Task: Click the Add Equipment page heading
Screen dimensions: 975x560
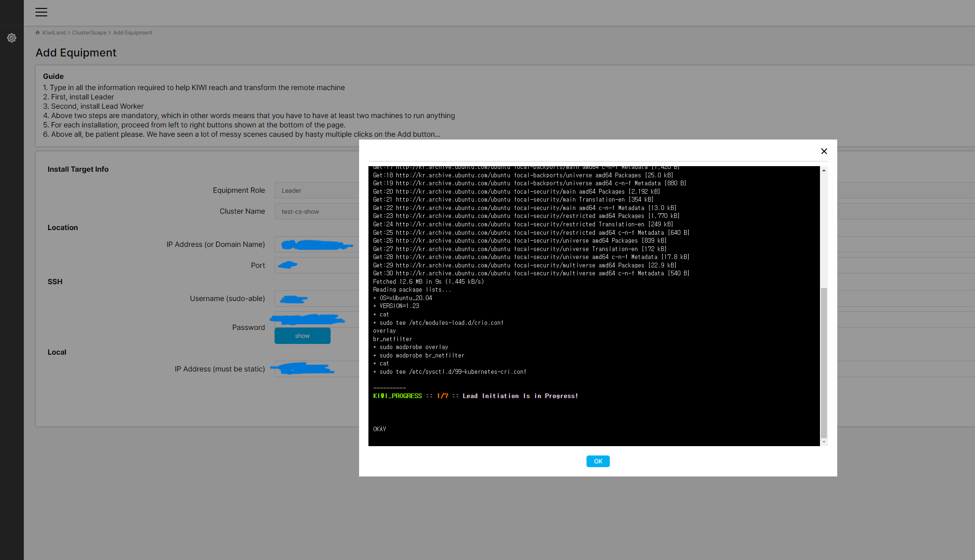Action: [x=76, y=53]
